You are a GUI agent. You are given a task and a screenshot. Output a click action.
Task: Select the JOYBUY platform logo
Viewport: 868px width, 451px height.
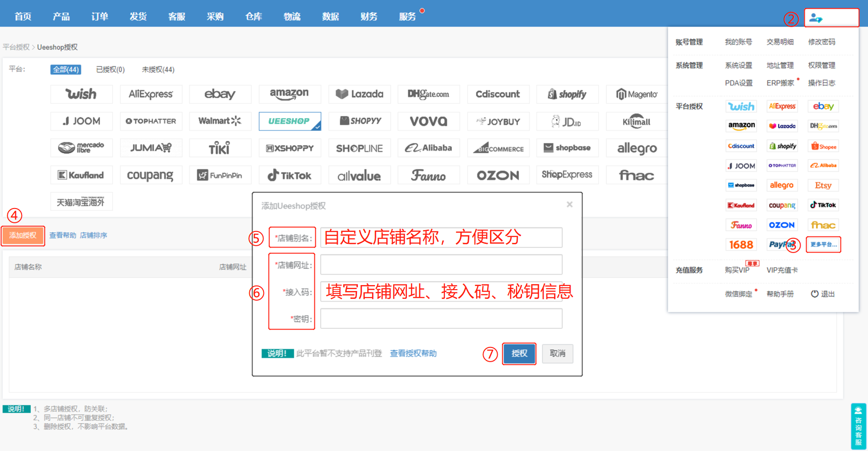pos(498,121)
